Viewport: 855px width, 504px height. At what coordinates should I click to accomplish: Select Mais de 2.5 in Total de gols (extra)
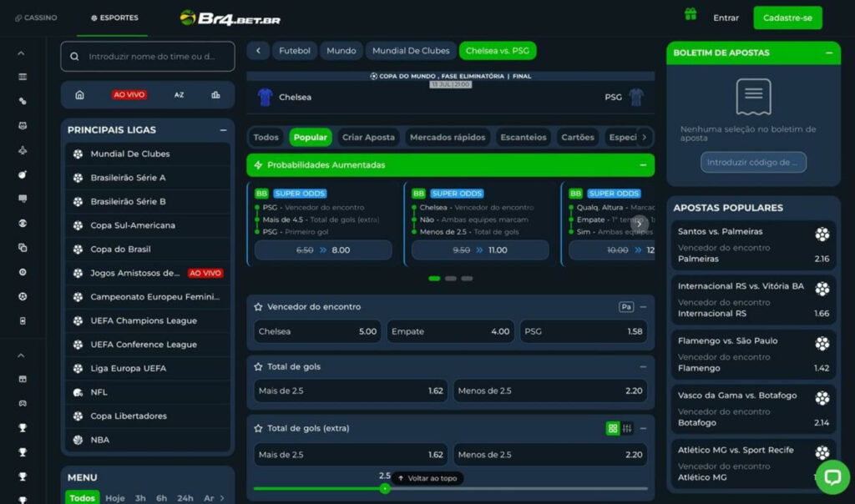(351, 455)
